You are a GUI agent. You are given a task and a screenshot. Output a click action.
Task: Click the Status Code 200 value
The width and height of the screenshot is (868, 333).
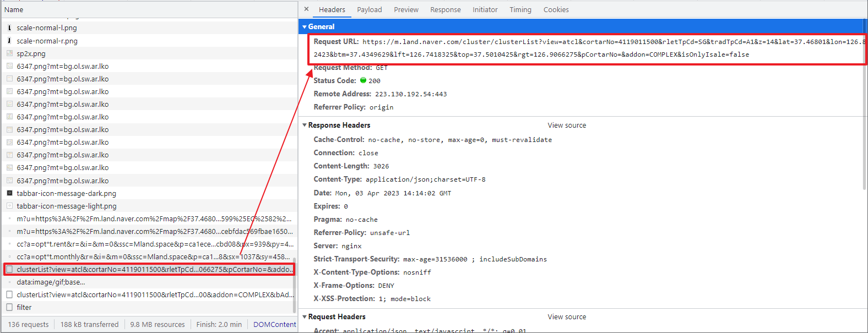[375, 81]
